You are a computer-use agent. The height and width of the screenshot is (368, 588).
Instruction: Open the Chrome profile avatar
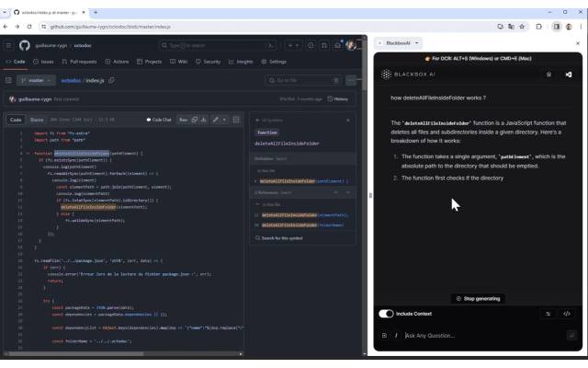point(569,27)
